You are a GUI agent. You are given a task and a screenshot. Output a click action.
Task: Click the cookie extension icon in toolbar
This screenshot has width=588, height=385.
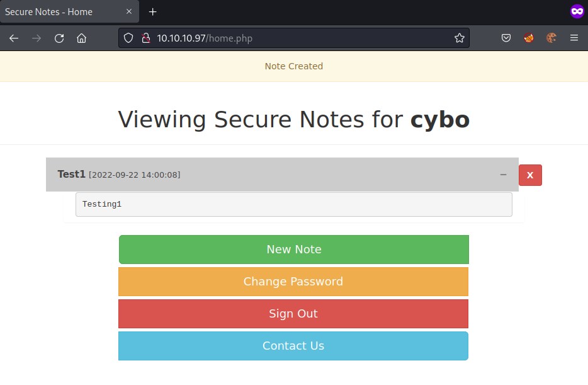click(551, 38)
